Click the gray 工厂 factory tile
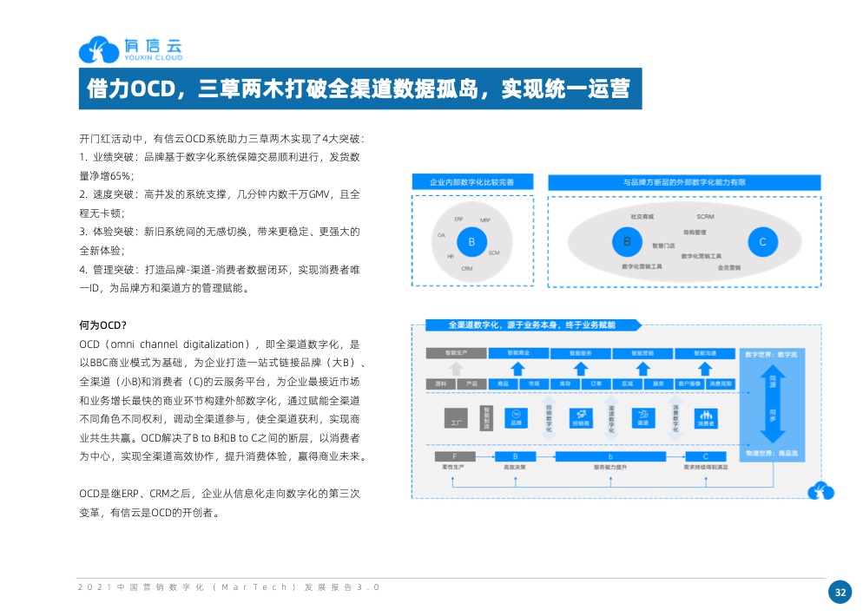Viewport: 863px width, 616px height. pos(456,418)
